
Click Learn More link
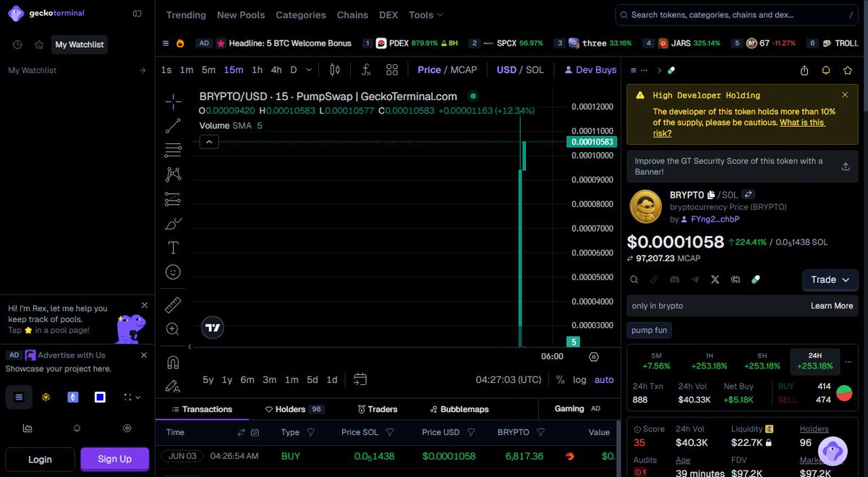coord(832,305)
